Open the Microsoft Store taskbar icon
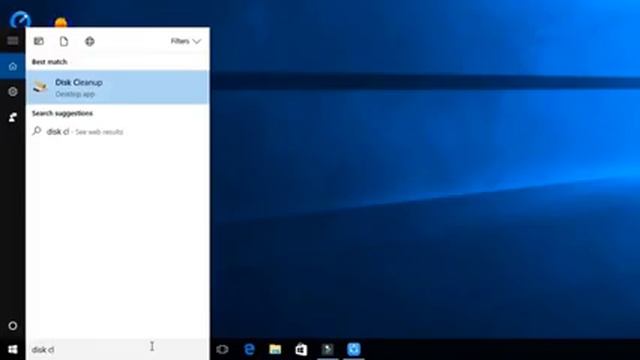This screenshot has height=360, width=640. coord(301,349)
